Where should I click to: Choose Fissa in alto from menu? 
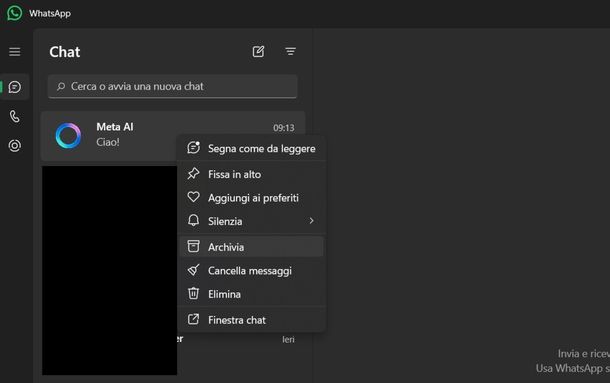[252, 174]
